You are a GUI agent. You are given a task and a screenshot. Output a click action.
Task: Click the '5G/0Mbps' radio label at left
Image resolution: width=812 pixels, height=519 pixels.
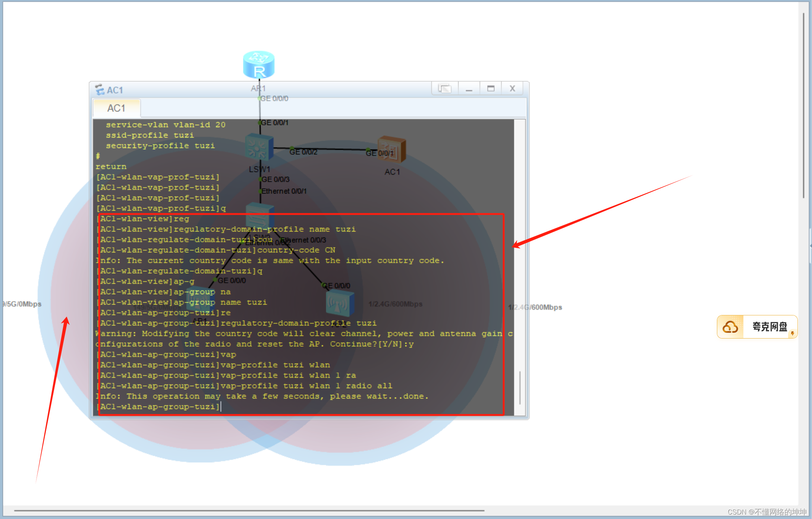point(22,304)
